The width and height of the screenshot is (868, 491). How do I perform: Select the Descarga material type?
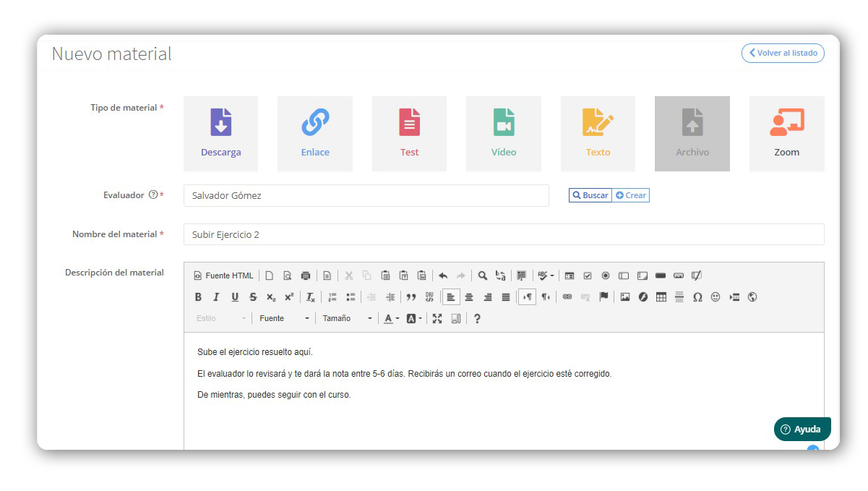click(x=221, y=133)
